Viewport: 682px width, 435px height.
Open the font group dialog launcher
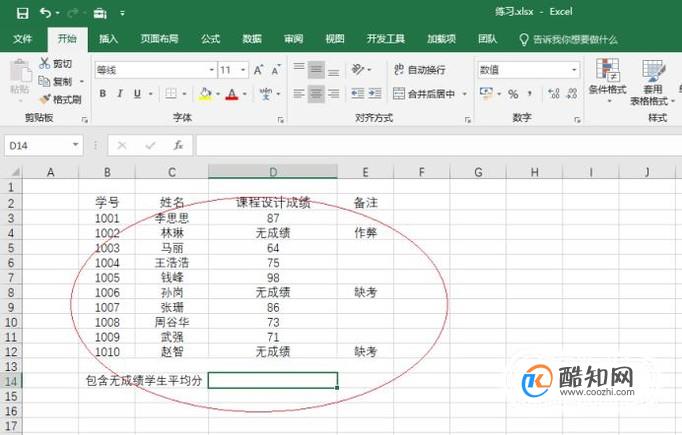[x=281, y=120]
